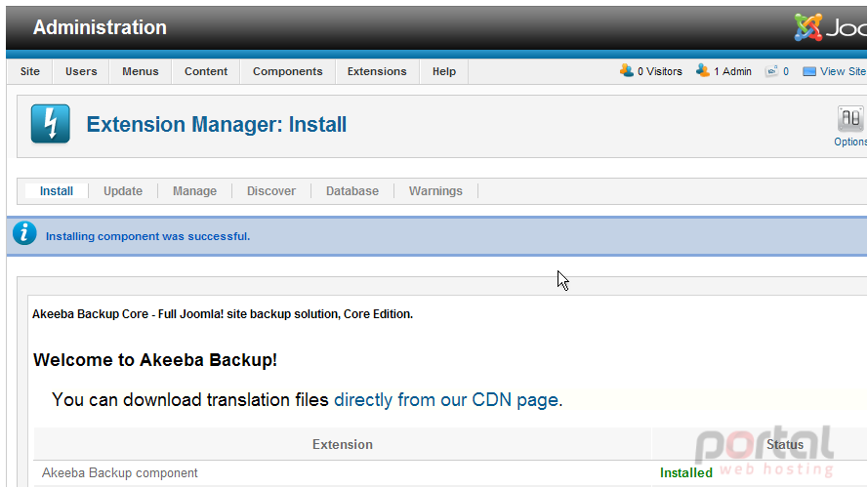Switch to the Manage tab
Screen dimensions: 868x488
point(195,191)
